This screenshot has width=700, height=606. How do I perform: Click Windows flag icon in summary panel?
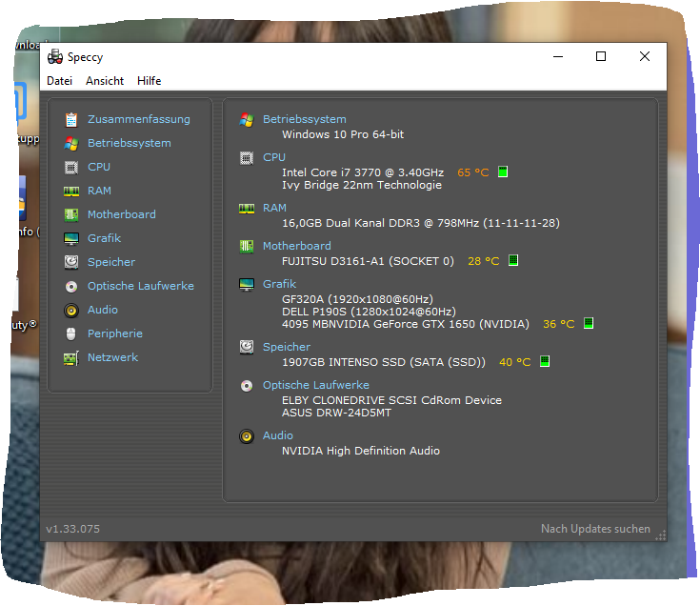pos(247,120)
